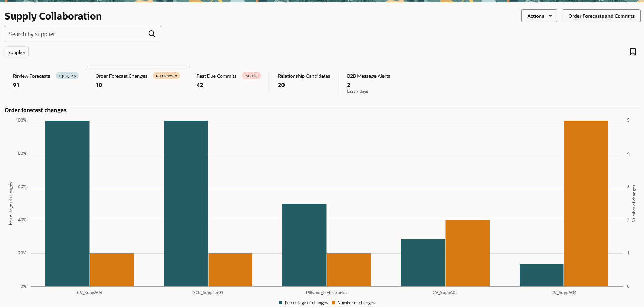Click the Supply Collaboration page title
The width and height of the screenshot is (644, 307).
53,16
